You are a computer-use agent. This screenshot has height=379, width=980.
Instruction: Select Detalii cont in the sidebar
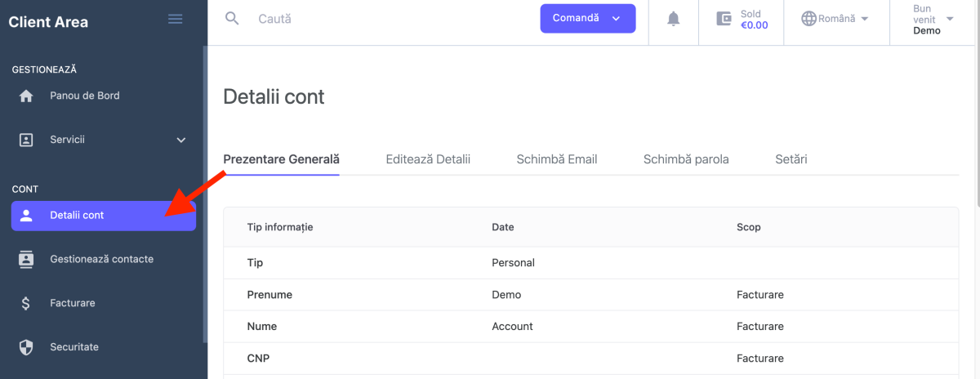point(103,216)
